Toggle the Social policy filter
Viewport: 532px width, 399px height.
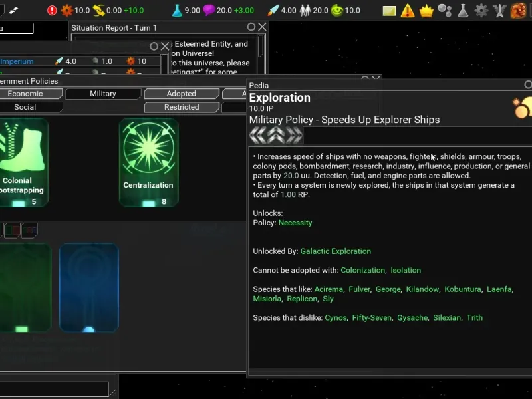29,107
